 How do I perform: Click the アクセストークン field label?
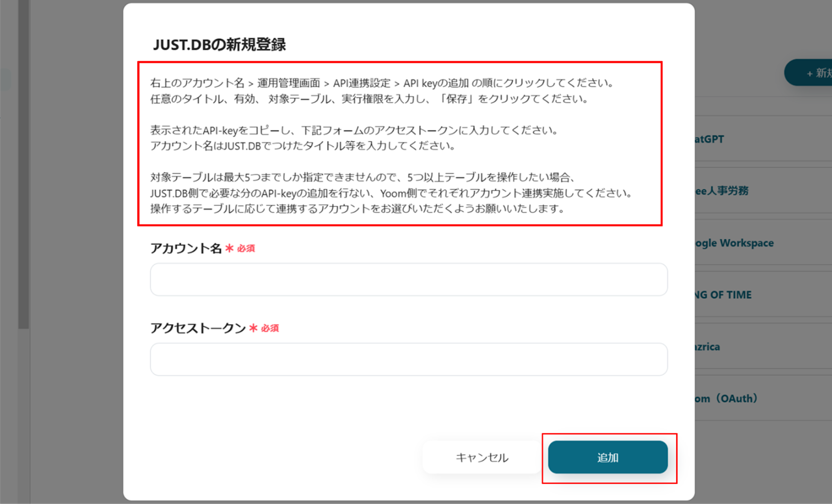[198, 328]
